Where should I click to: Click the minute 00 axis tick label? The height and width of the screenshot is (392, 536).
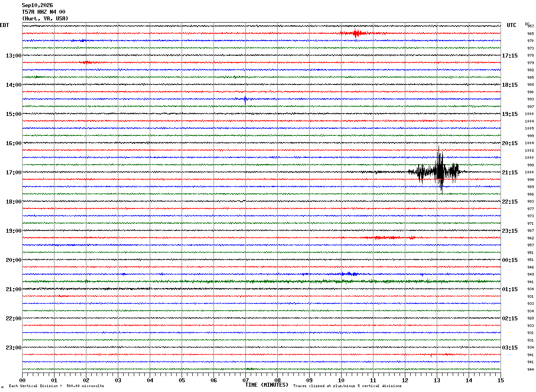pyautogui.click(x=22, y=380)
